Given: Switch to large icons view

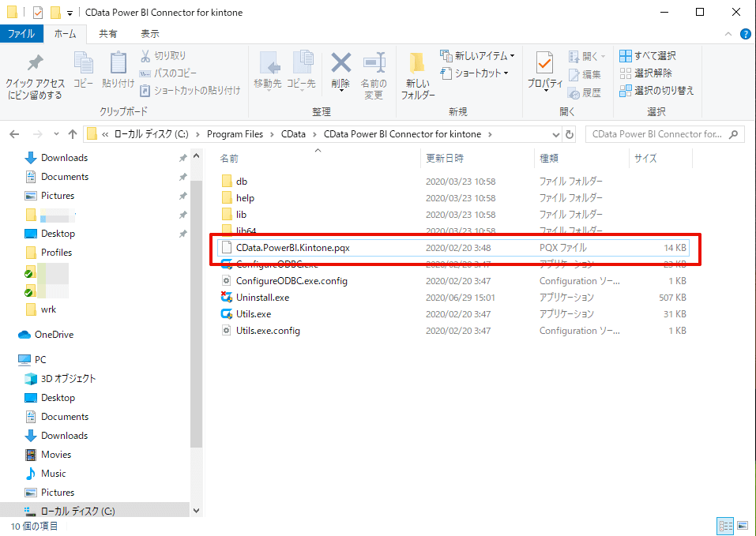Looking at the screenshot, I should [x=743, y=526].
